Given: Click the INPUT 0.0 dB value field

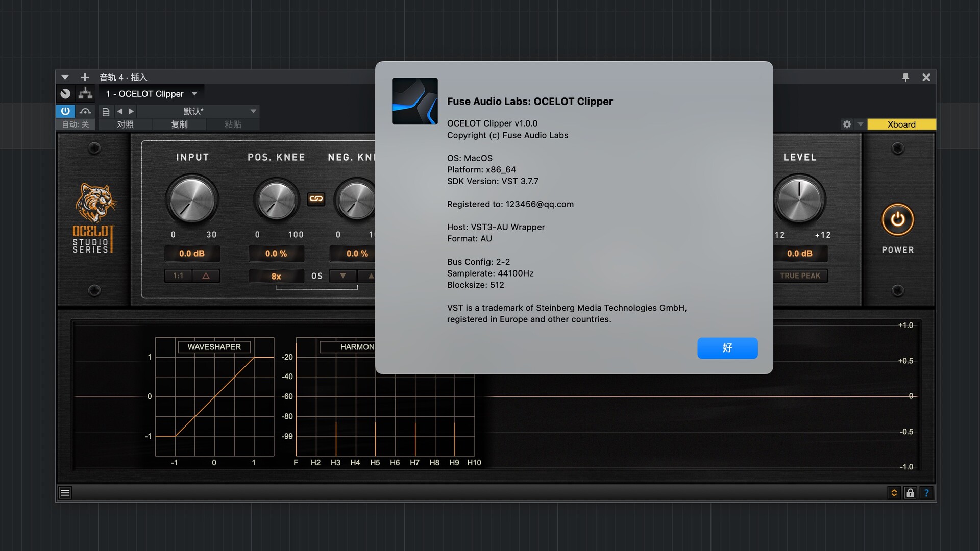Looking at the screenshot, I should click(x=192, y=254).
